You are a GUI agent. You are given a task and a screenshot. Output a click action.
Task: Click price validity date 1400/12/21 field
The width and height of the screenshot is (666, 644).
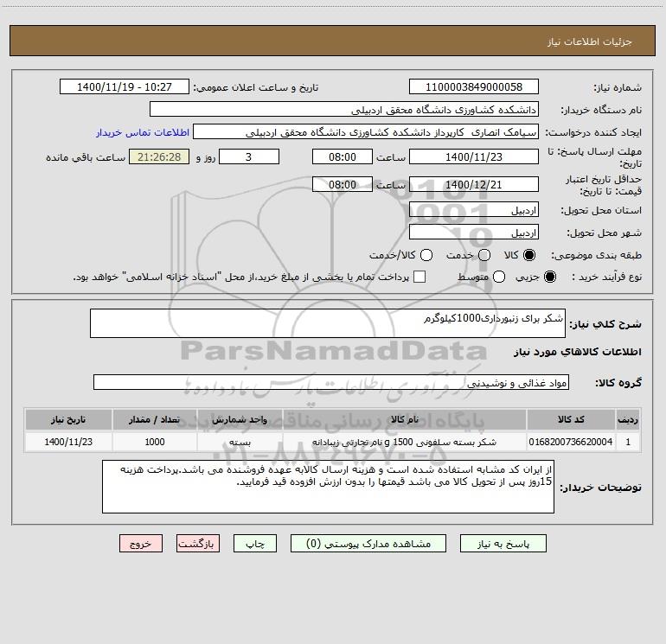pos(474,184)
